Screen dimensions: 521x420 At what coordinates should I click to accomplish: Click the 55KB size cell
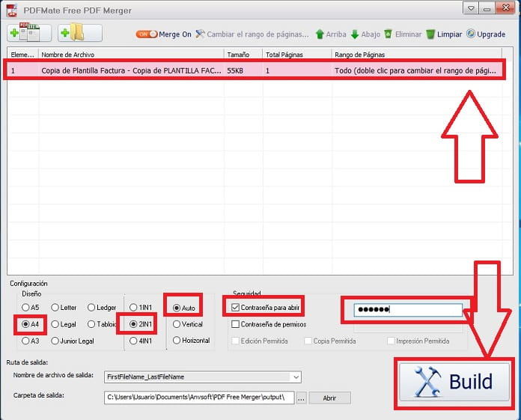[x=235, y=70]
